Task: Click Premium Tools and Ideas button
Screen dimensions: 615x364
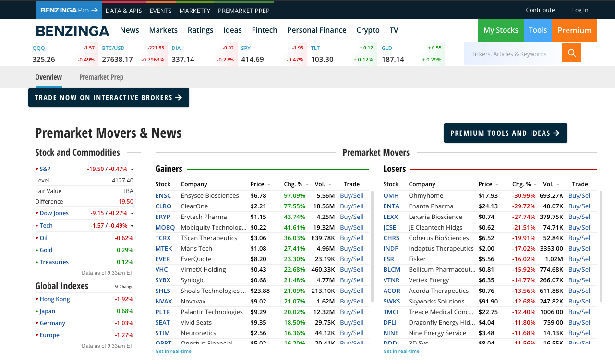Action: [x=505, y=133]
